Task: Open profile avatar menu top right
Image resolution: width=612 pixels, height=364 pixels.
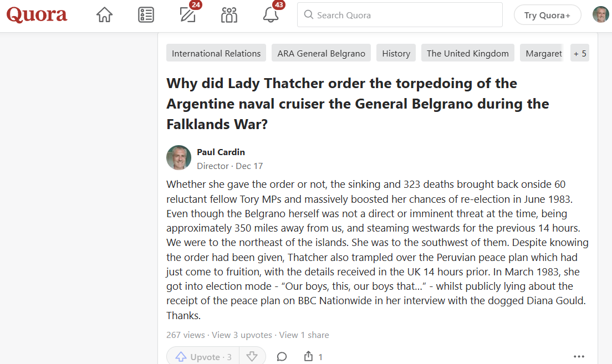Action: click(600, 15)
